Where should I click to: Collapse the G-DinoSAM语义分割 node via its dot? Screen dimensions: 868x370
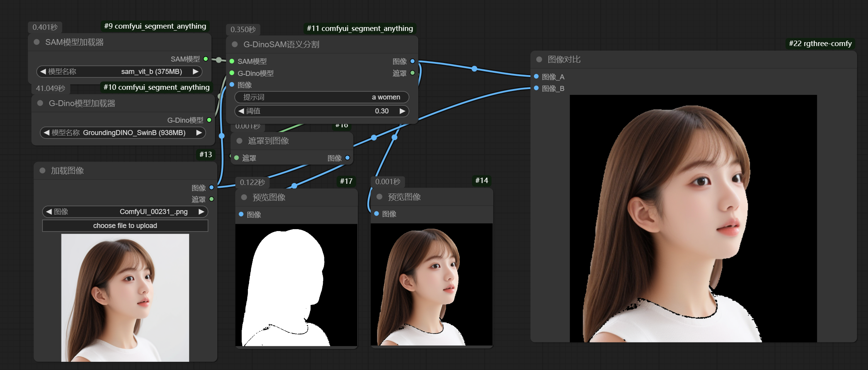235,45
